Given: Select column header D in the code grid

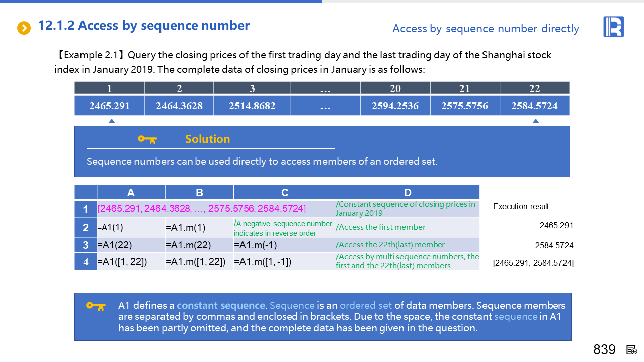Looking at the screenshot, I should [407, 192].
